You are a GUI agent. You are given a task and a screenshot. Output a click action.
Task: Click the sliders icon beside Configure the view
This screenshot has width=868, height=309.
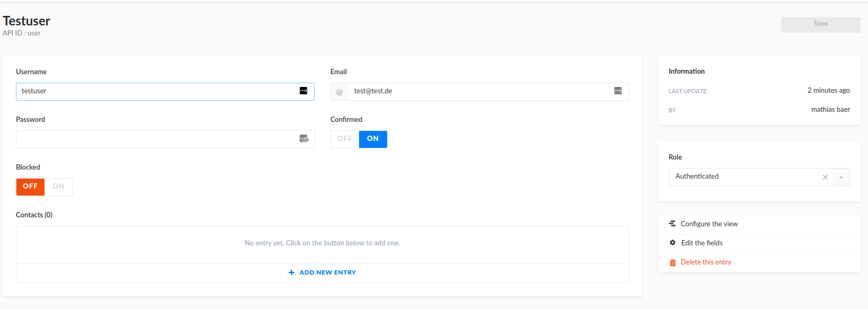672,224
